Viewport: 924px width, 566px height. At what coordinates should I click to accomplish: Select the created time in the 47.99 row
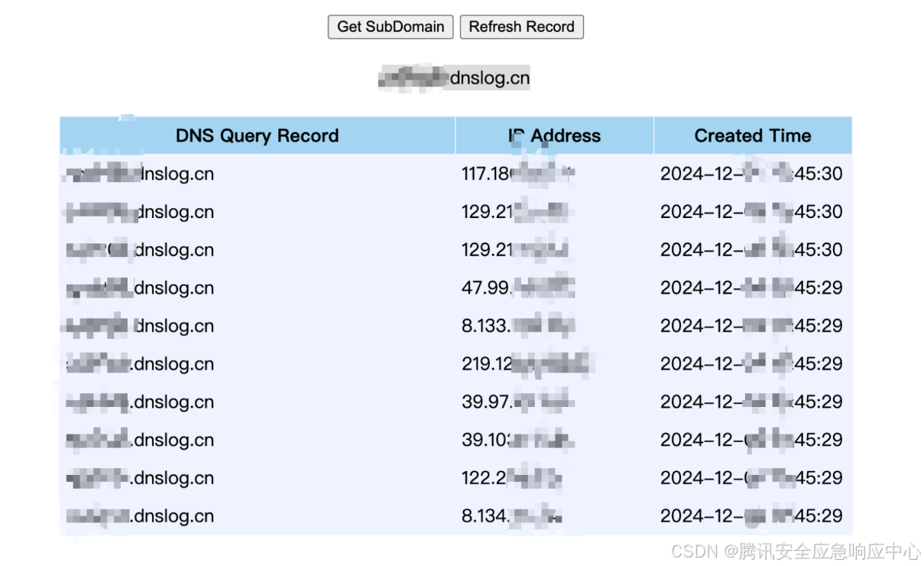tap(751, 288)
